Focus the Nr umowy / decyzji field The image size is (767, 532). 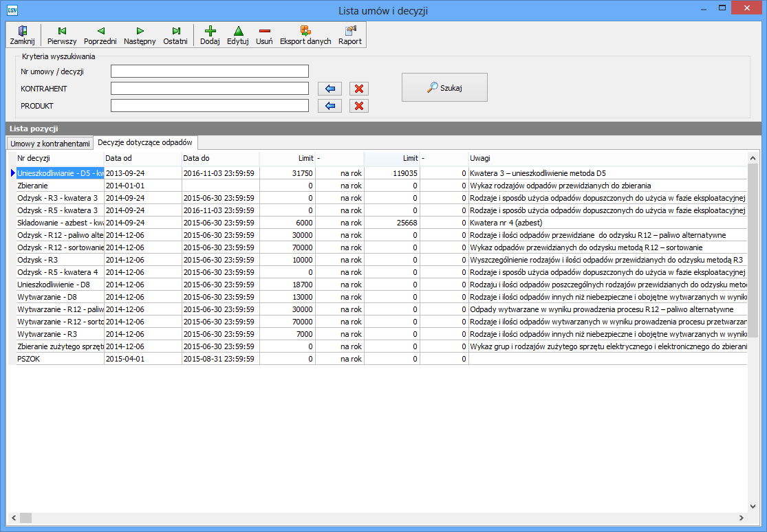[209, 71]
